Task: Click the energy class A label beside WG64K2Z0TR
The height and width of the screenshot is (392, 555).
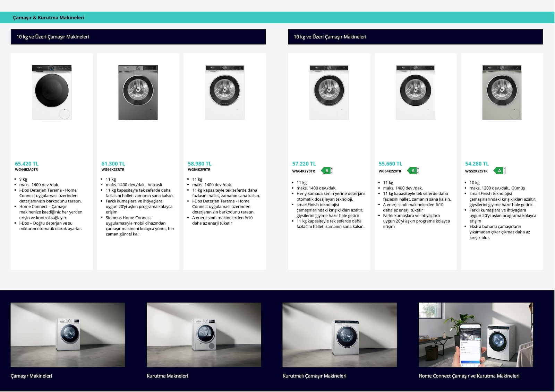Action: click(413, 171)
